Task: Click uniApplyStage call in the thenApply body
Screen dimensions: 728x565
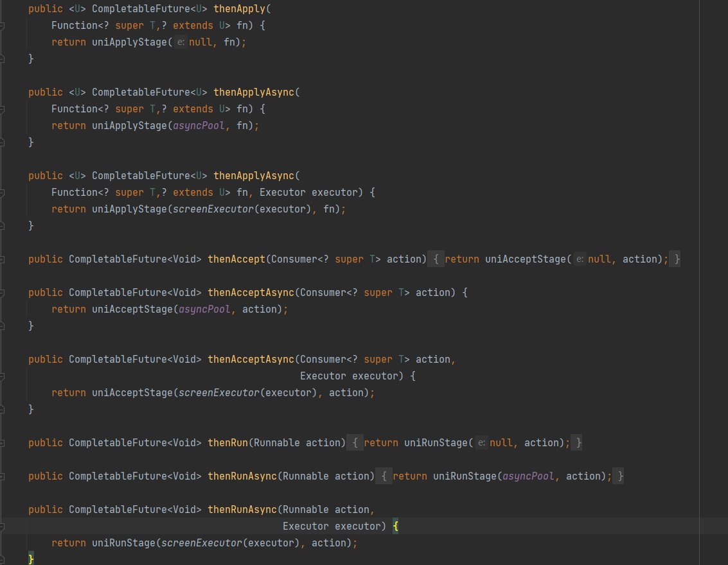Action: 129,42
